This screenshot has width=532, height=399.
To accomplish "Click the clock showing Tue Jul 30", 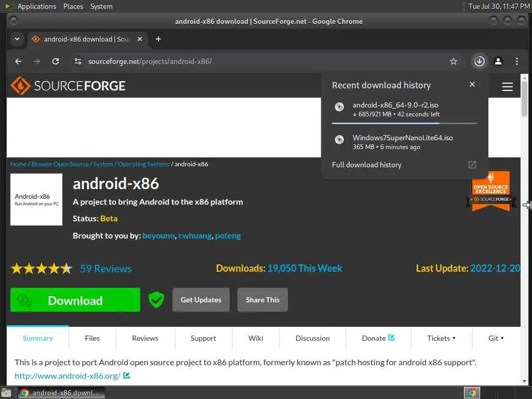I will pyautogui.click(x=499, y=6).
